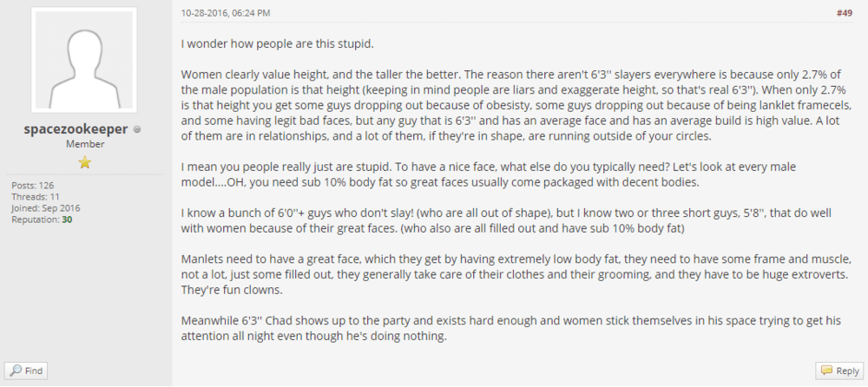Click the 'Reputation:' label text
The image size is (868, 387).
[x=36, y=220]
